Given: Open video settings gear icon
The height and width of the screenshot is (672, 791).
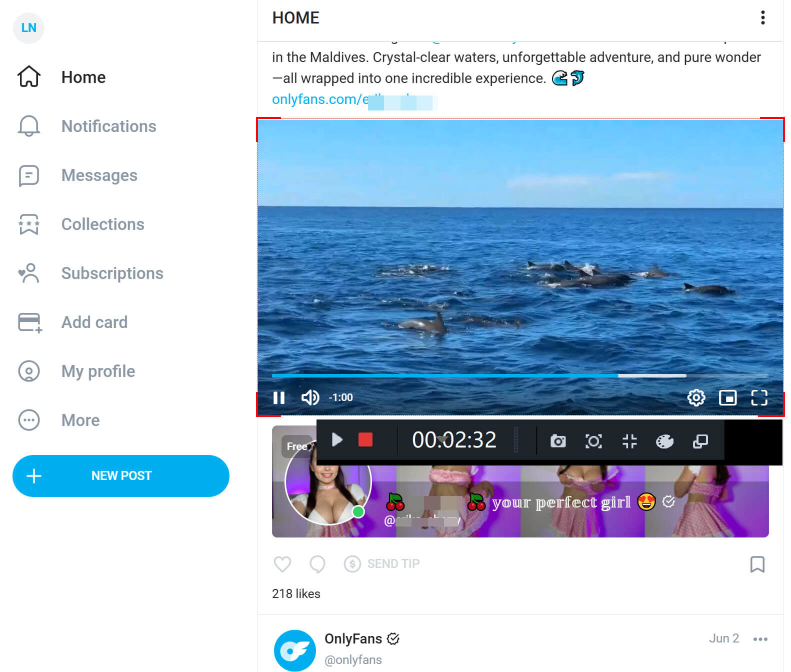Looking at the screenshot, I should coord(696,397).
